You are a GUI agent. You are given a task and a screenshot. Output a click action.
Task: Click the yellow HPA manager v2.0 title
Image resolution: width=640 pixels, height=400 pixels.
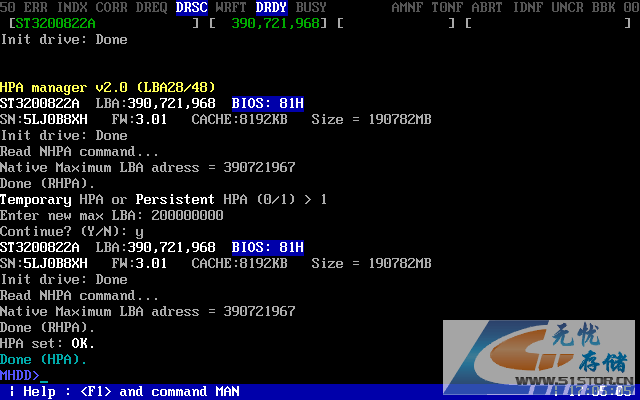click(x=107, y=87)
